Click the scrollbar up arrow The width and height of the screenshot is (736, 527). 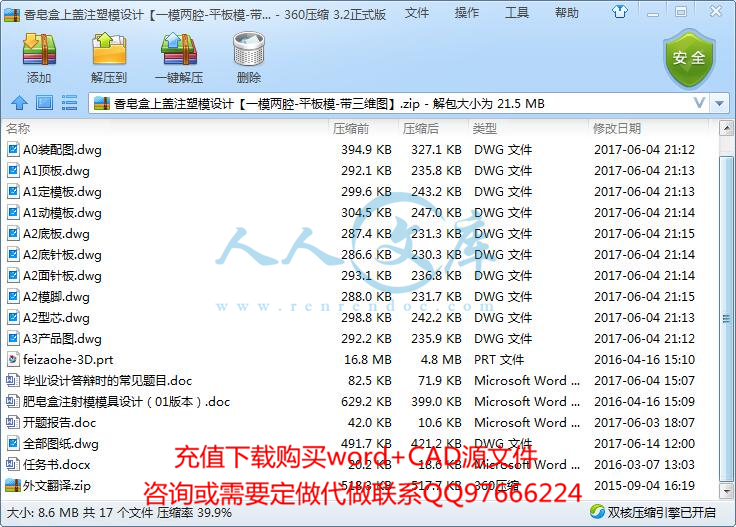(726, 128)
